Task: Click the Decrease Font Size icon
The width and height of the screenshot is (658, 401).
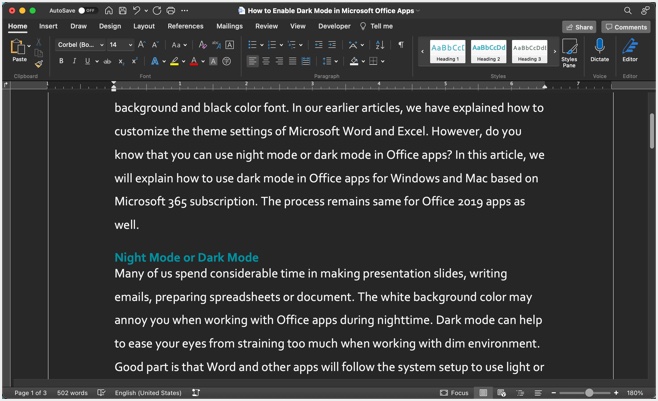Action: point(155,44)
